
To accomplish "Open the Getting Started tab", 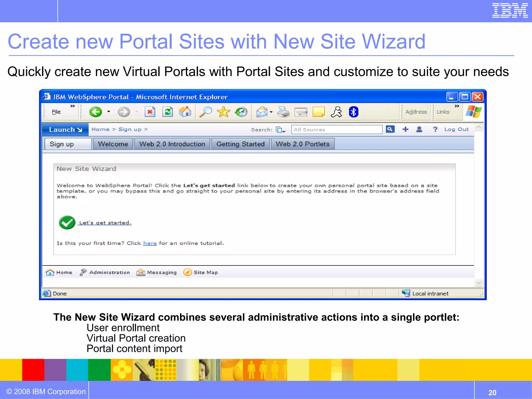I will [x=241, y=144].
